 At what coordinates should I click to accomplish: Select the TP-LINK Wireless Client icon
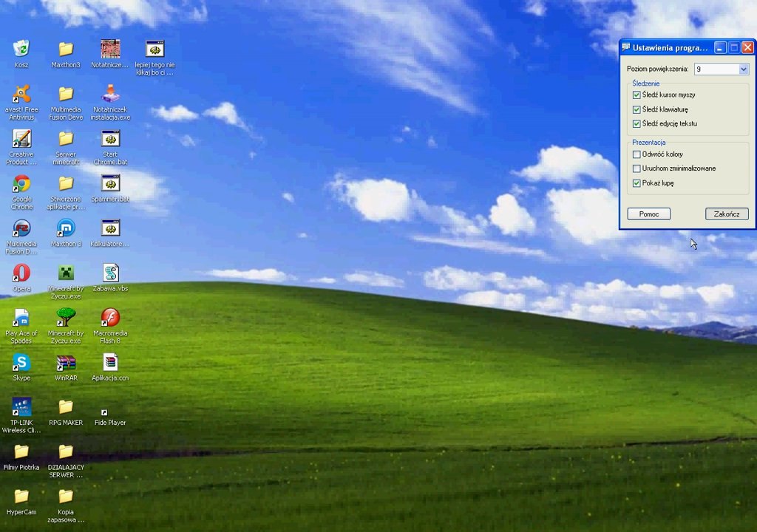click(x=21, y=407)
